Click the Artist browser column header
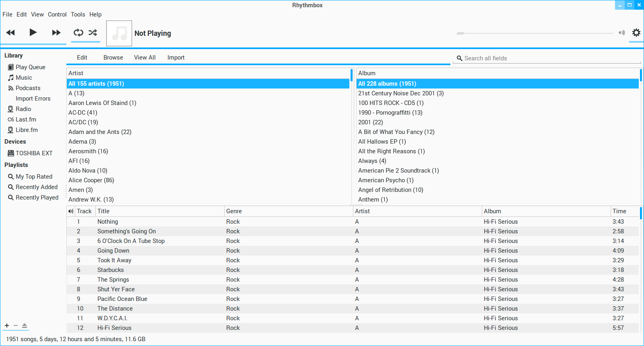Image resolution: width=644 pixels, height=346 pixels. pyautogui.click(x=208, y=73)
